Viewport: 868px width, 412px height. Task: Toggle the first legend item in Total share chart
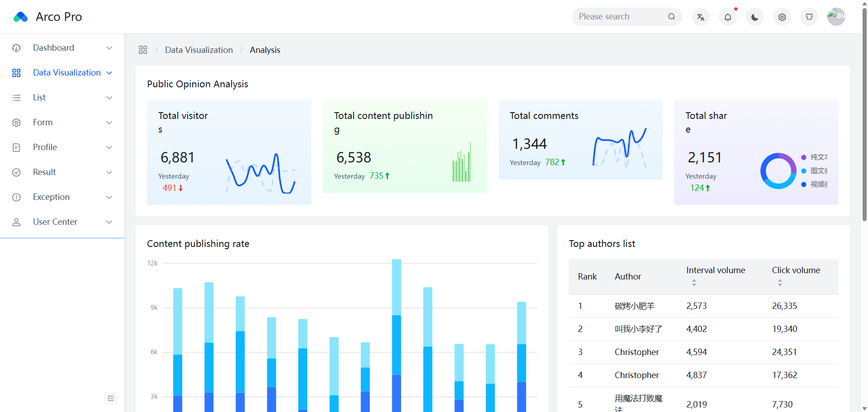814,157
